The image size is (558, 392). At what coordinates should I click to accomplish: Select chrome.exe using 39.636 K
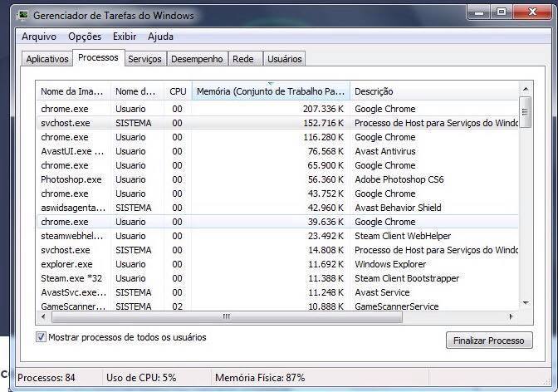click(x=277, y=222)
